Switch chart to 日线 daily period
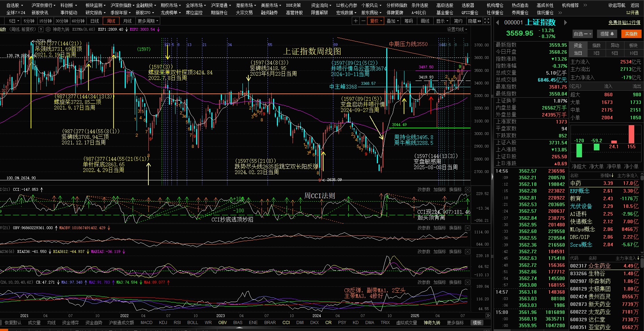The width and height of the screenshot is (644, 331). coord(95,21)
